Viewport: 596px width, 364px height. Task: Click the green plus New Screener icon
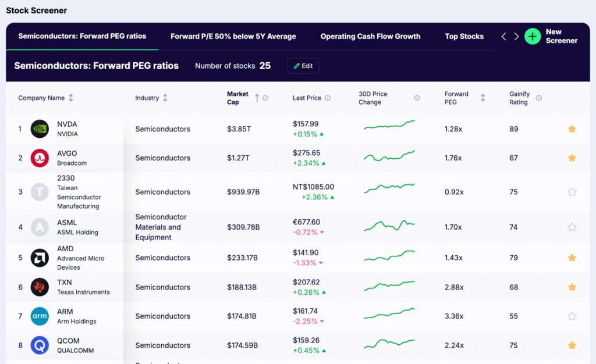[533, 37]
